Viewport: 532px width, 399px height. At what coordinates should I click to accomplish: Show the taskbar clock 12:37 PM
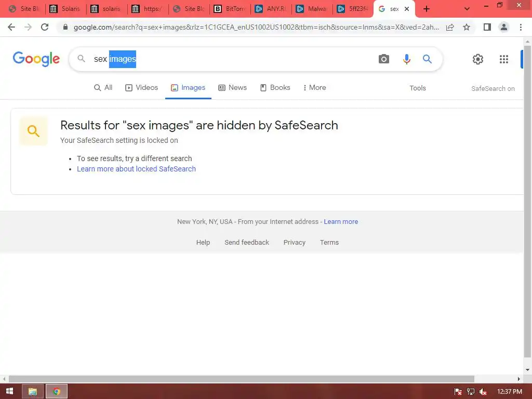pyautogui.click(x=509, y=391)
